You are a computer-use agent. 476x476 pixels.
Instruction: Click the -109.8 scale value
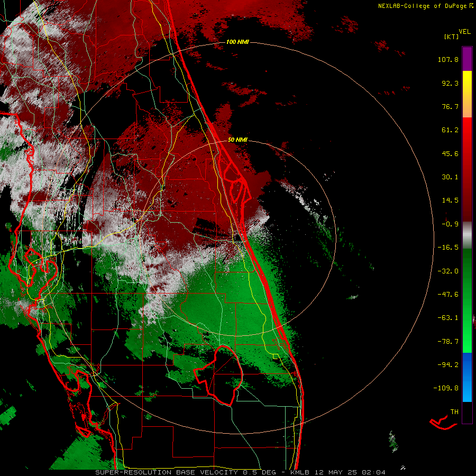(446, 388)
